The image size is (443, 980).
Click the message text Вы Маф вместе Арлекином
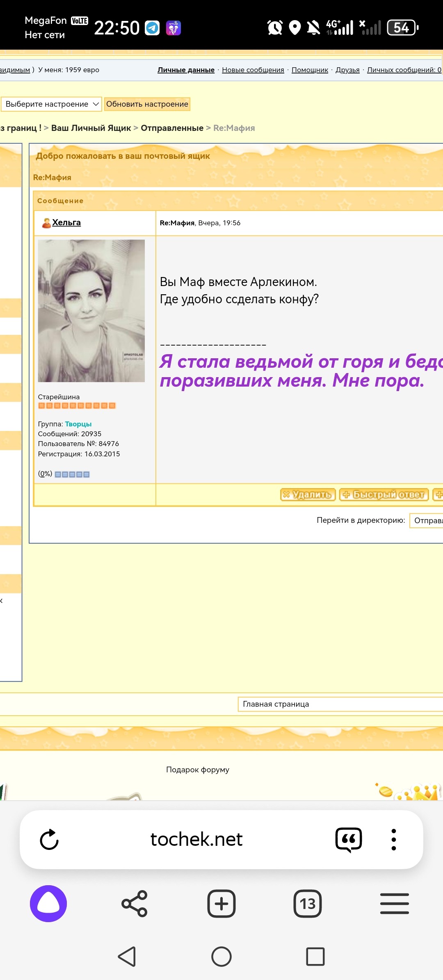(x=239, y=282)
